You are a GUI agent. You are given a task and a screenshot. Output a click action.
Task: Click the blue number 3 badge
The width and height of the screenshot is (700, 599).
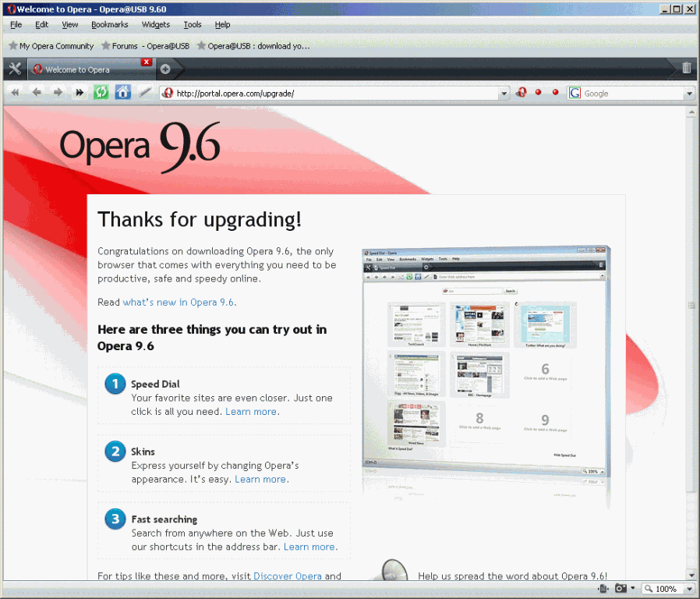pos(115,519)
